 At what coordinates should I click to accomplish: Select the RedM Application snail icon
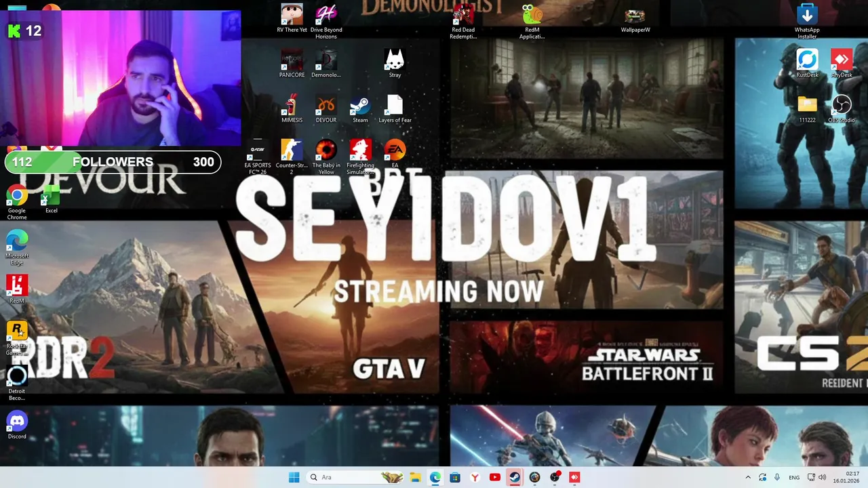[x=532, y=21]
